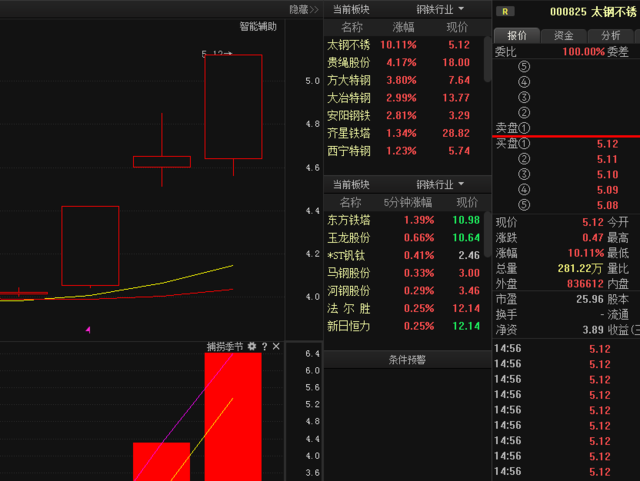This screenshot has width=640, height=481.
Task: Click 000825 太钢不锈 stock title
Action: (x=593, y=11)
